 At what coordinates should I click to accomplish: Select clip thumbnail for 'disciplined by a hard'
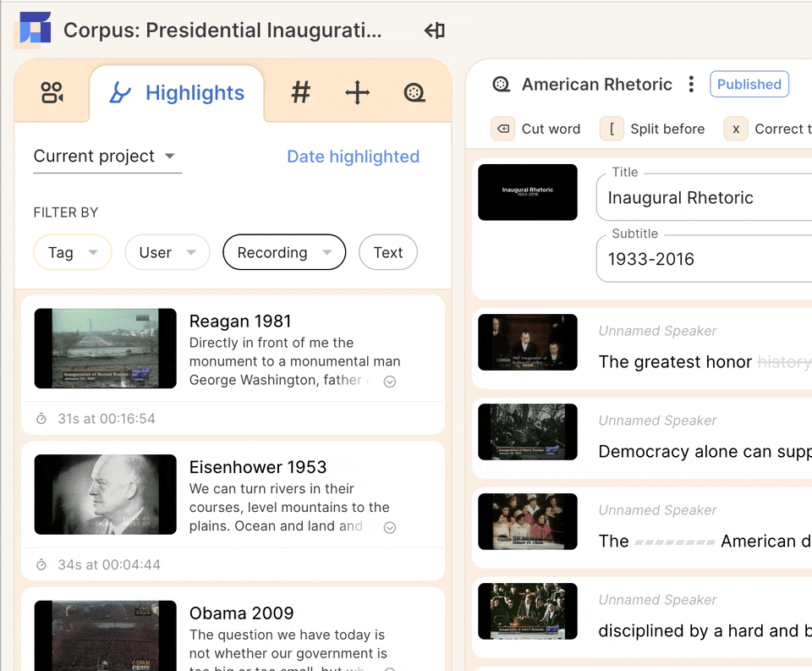click(x=528, y=611)
